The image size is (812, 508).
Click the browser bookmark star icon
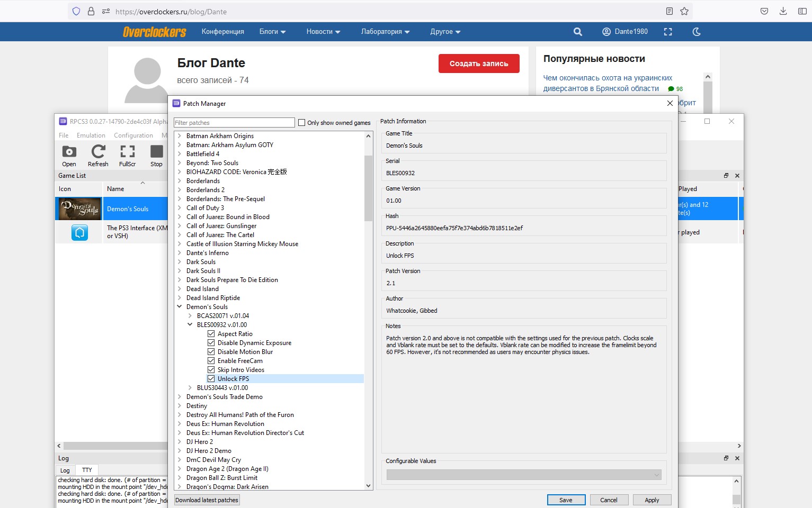click(684, 11)
